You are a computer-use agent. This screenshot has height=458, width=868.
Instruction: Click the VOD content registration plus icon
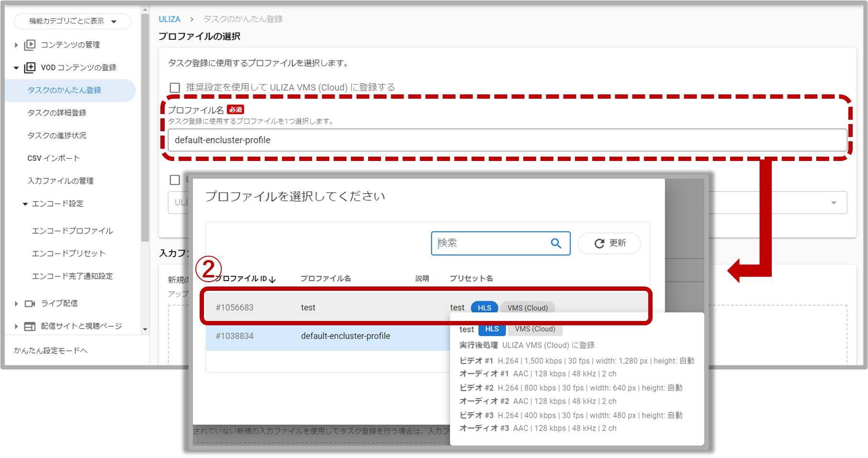pos(30,68)
